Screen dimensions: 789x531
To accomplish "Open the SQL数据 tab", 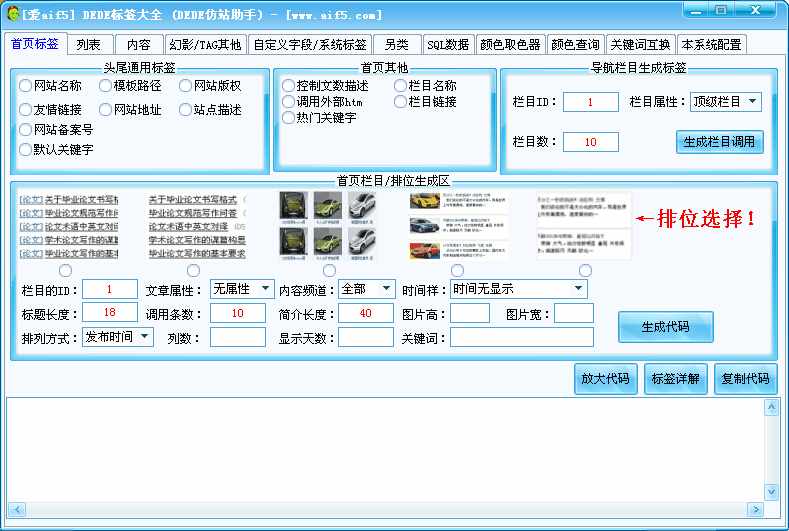I will [448, 45].
